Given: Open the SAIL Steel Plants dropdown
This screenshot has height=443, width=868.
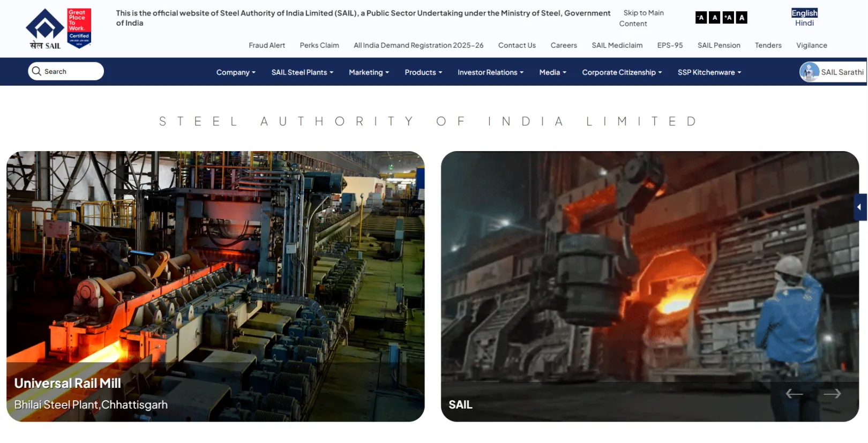Looking at the screenshot, I should [302, 72].
